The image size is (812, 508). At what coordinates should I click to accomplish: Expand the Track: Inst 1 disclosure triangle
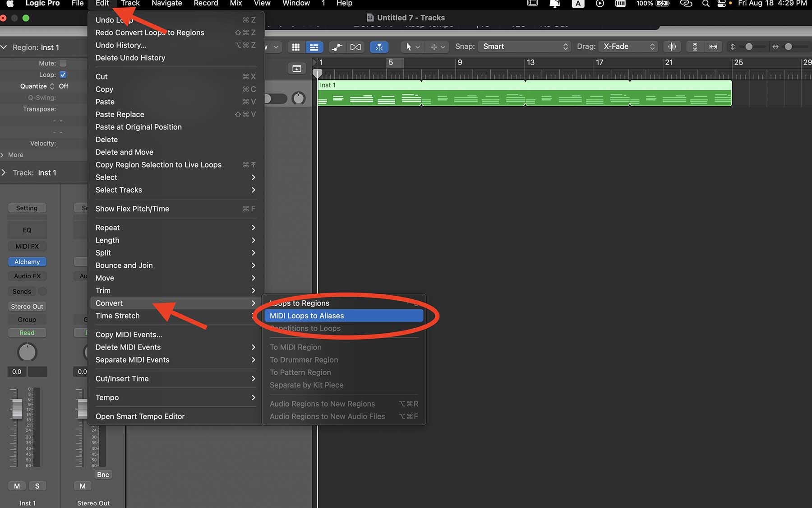click(4, 172)
